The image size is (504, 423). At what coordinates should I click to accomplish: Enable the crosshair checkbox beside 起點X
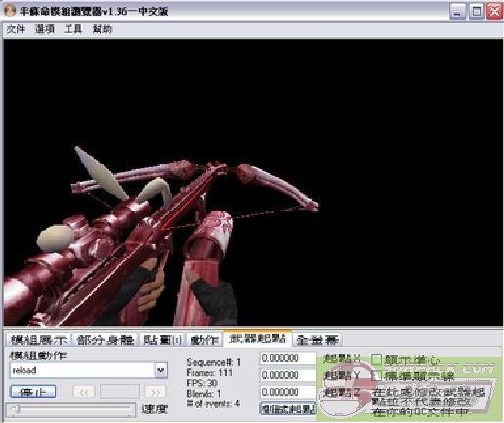pos(377,359)
